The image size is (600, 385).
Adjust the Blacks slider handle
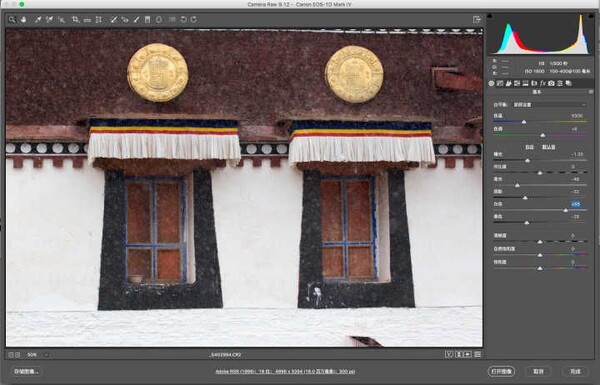[527, 222]
